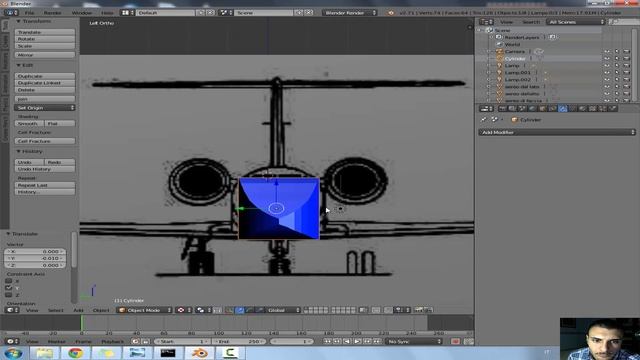Click the green current frame marker in timeline
640x360 pixels.
[x=81, y=323]
